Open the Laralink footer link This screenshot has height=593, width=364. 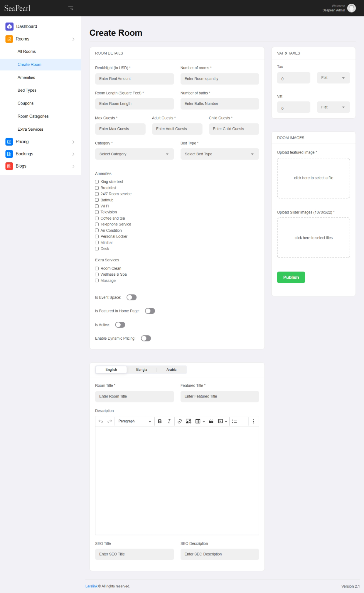91,586
